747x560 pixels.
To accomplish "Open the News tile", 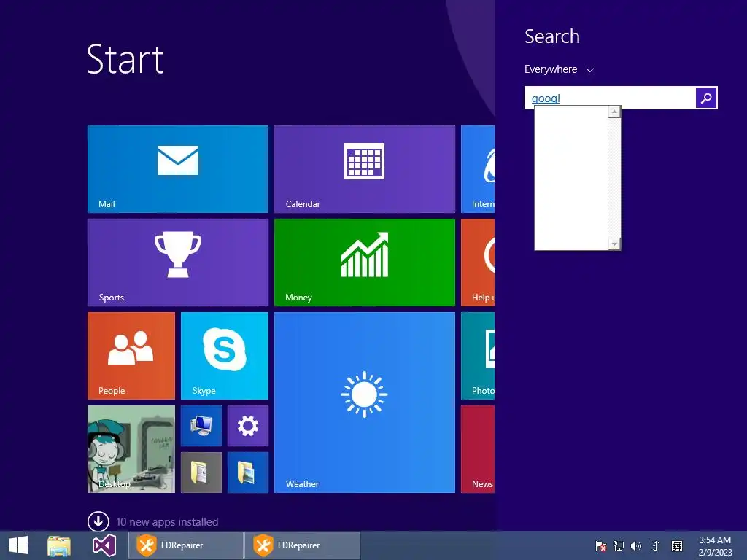I will point(478,449).
